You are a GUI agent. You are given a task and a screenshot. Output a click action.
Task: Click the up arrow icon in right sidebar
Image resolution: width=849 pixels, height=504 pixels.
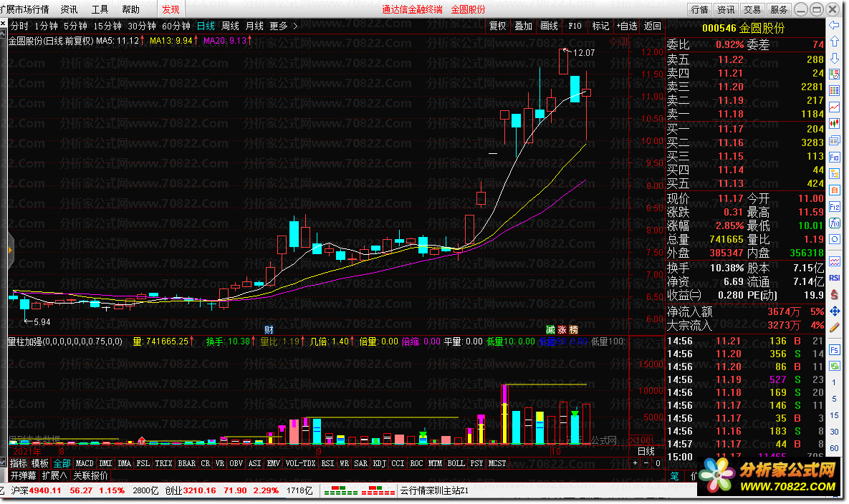(x=835, y=42)
